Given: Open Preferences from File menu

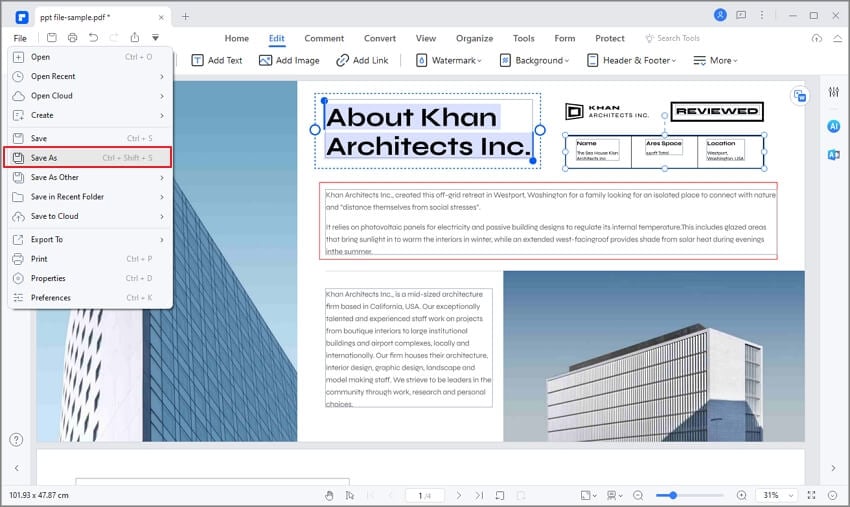Looking at the screenshot, I should [90, 298].
